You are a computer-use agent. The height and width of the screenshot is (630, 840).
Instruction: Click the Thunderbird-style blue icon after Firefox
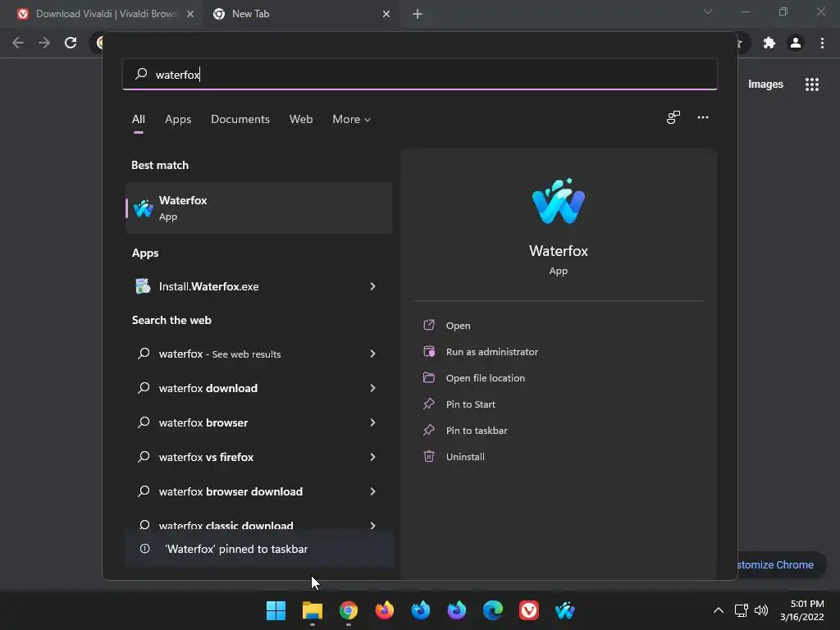[421, 610]
